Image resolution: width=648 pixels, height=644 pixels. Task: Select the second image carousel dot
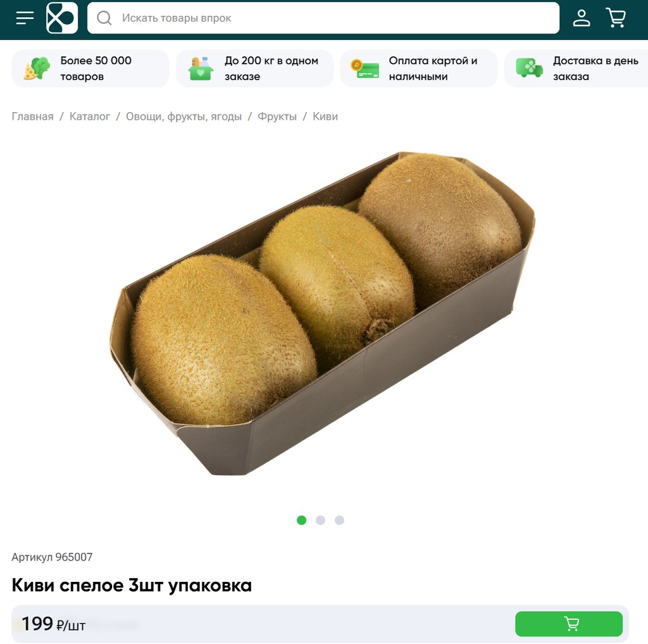321,520
